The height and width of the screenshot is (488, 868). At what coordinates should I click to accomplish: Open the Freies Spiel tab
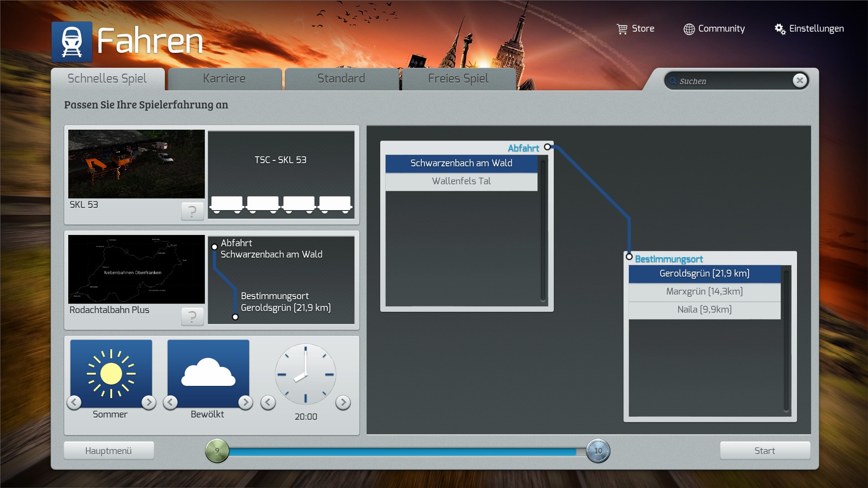pos(458,79)
